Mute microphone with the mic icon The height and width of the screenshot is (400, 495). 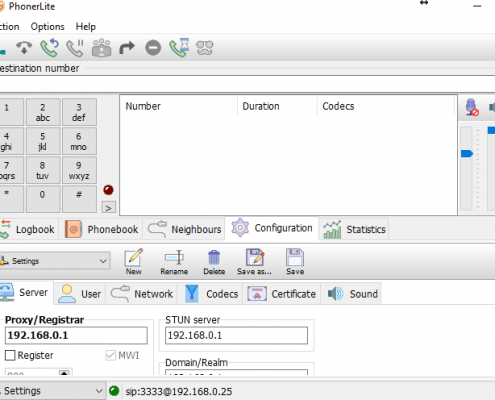click(x=472, y=107)
